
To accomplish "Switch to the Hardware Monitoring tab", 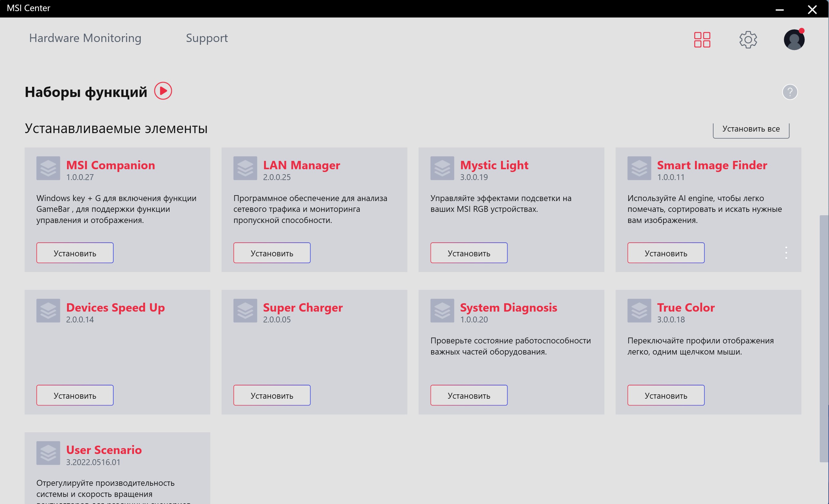I will (85, 38).
